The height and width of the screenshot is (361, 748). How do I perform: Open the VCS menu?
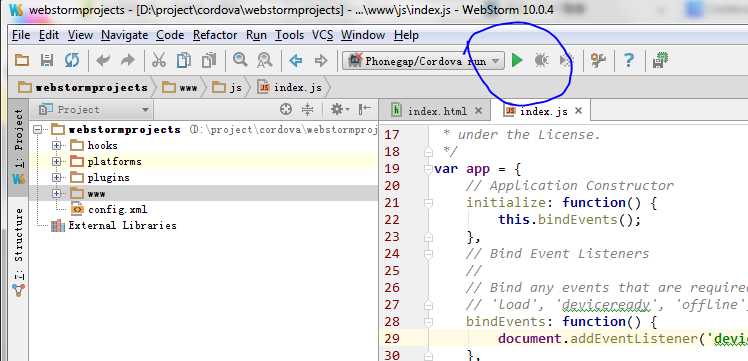click(322, 35)
